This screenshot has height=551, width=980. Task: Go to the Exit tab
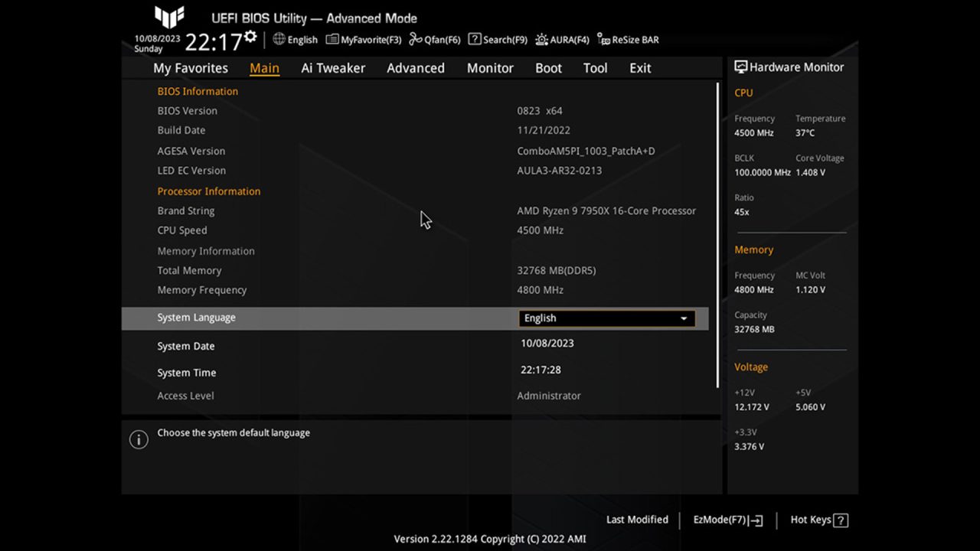pos(640,68)
